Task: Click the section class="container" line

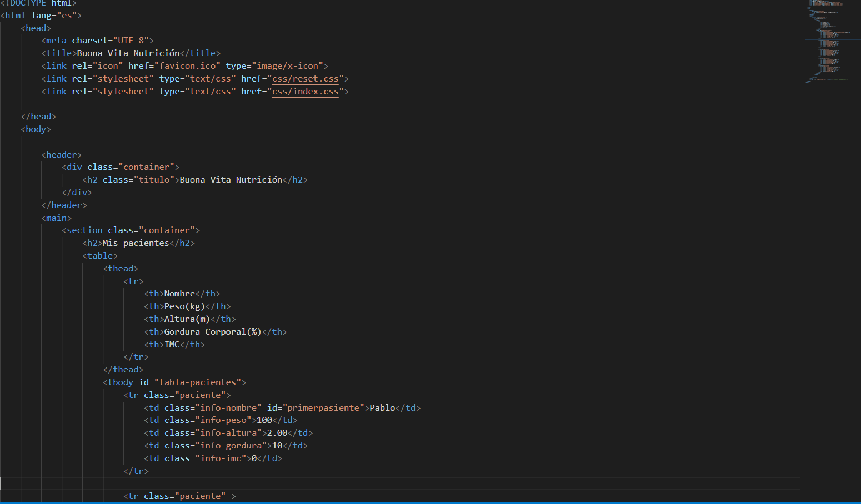Action: click(131, 230)
